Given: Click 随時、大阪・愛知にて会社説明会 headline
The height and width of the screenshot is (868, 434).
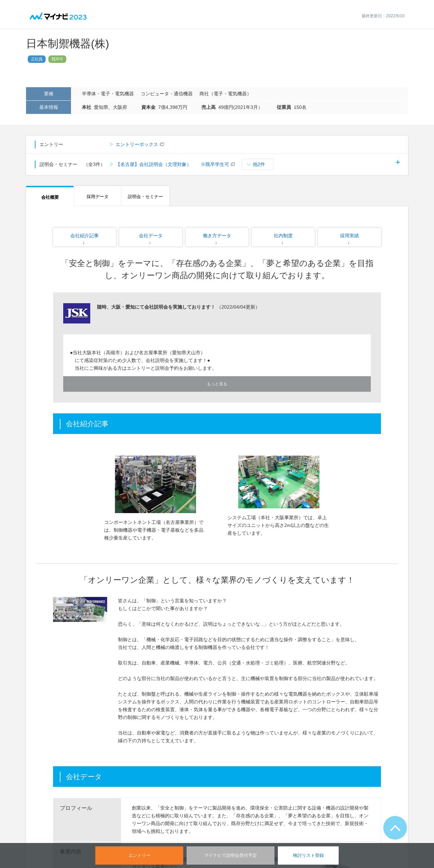Looking at the screenshot, I should 156,307.
